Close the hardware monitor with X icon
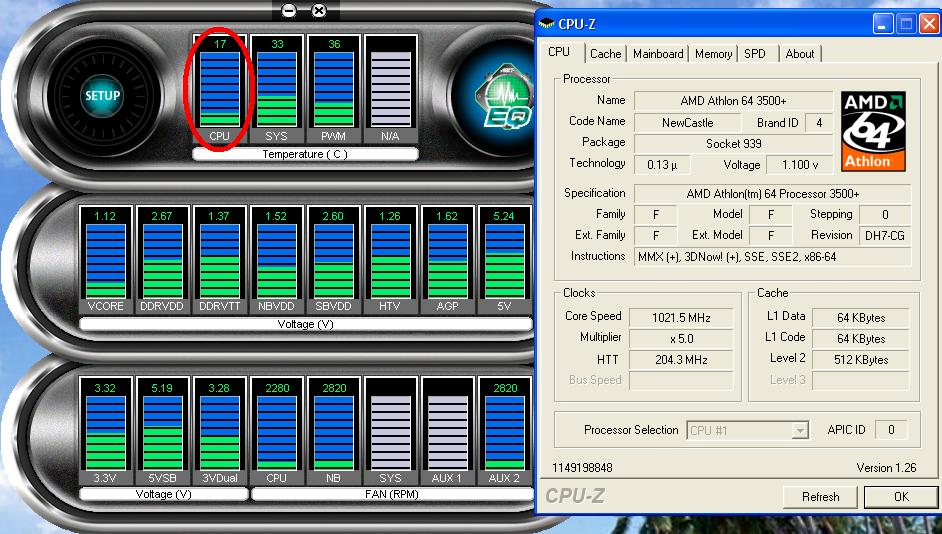This screenshot has width=942, height=534. (320, 10)
